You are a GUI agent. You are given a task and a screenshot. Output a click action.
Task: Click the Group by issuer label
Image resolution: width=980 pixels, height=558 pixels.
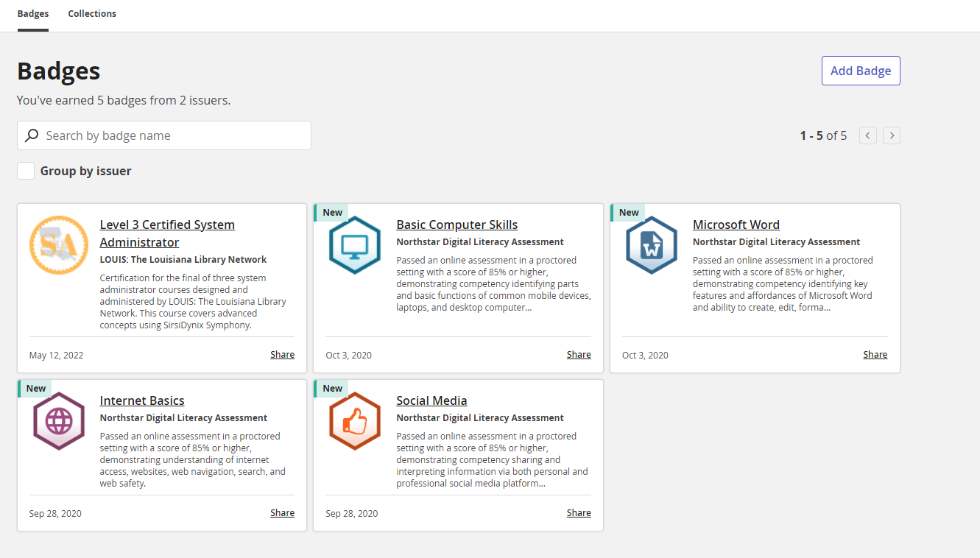coord(85,171)
